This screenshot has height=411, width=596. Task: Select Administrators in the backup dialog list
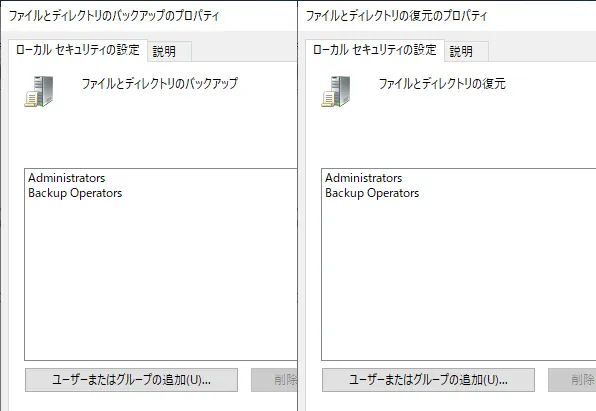point(67,178)
